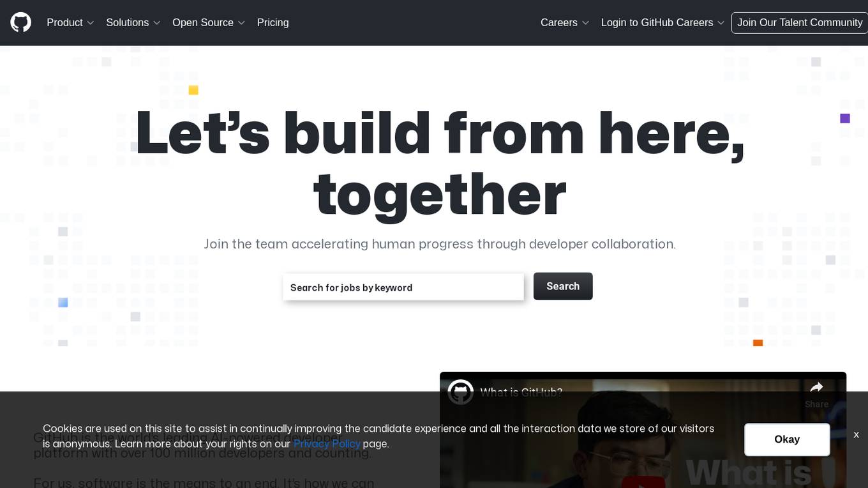The height and width of the screenshot is (488, 868).
Task: Click the orange decorative square above the video
Action: pos(758,343)
